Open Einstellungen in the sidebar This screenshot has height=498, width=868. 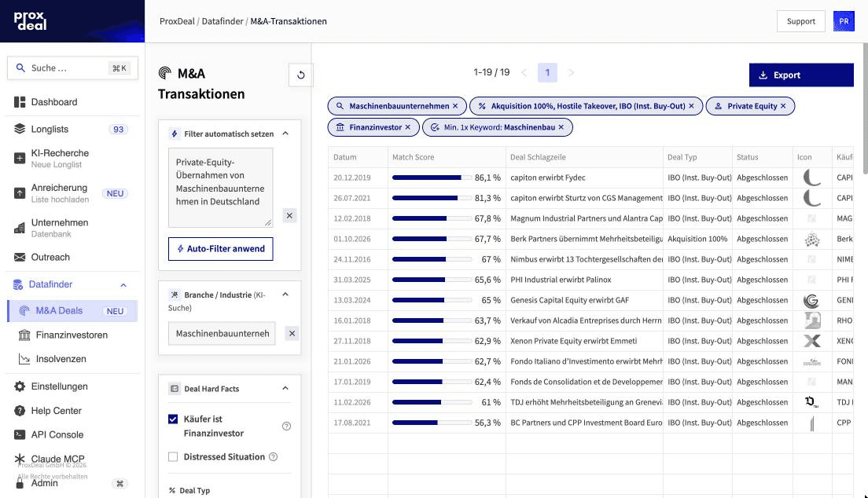(72, 386)
